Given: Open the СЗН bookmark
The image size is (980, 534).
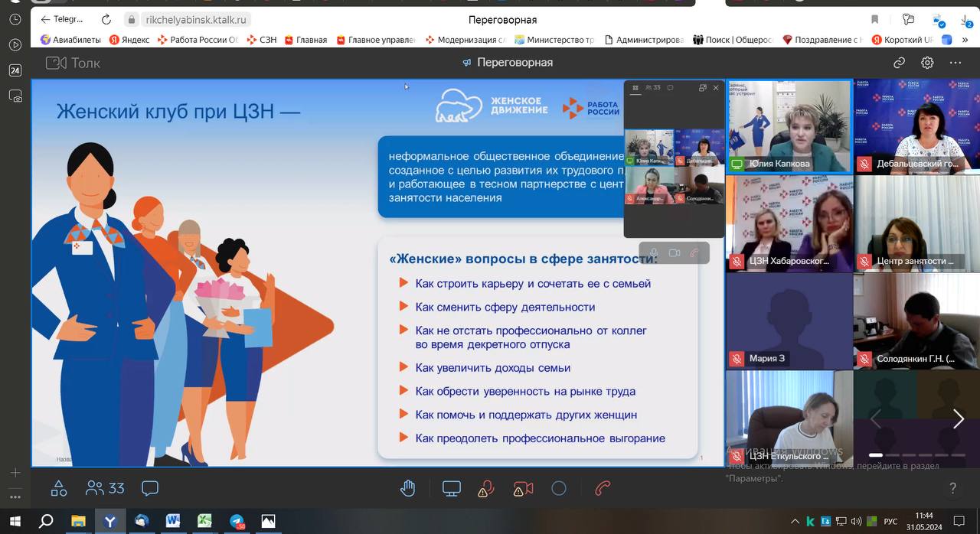Looking at the screenshot, I should tap(262, 40).
